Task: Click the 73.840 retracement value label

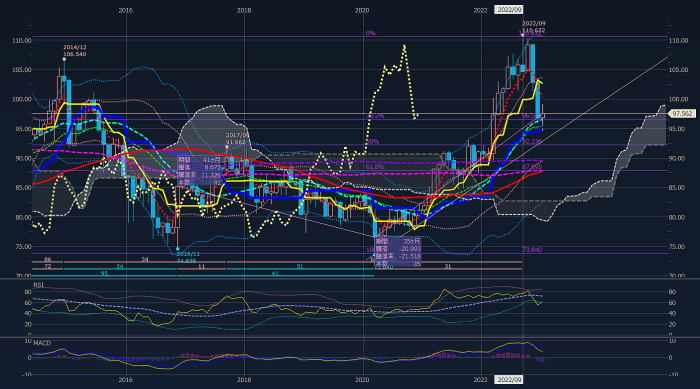Action: point(532,250)
